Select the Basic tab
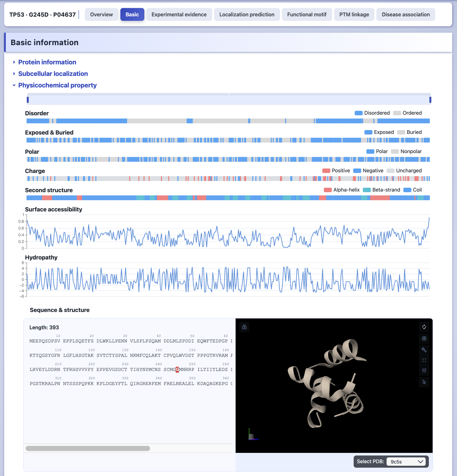 click(132, 14)
